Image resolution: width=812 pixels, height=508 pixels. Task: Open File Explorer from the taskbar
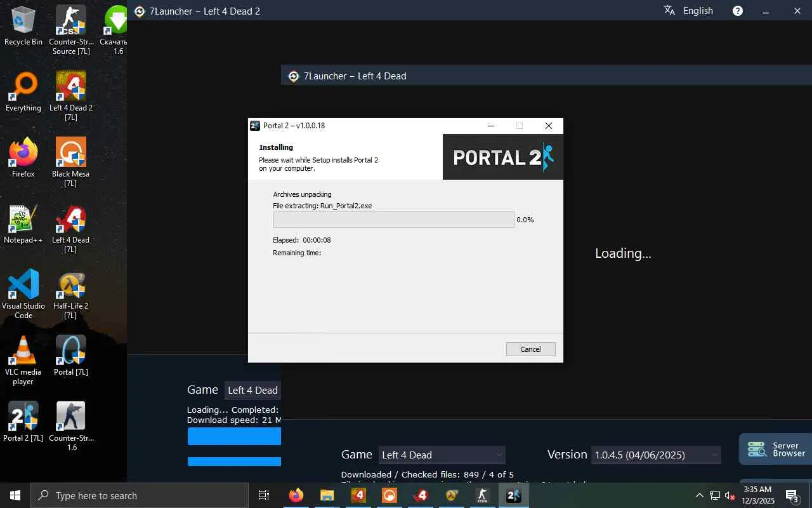[x=327, y=495]
